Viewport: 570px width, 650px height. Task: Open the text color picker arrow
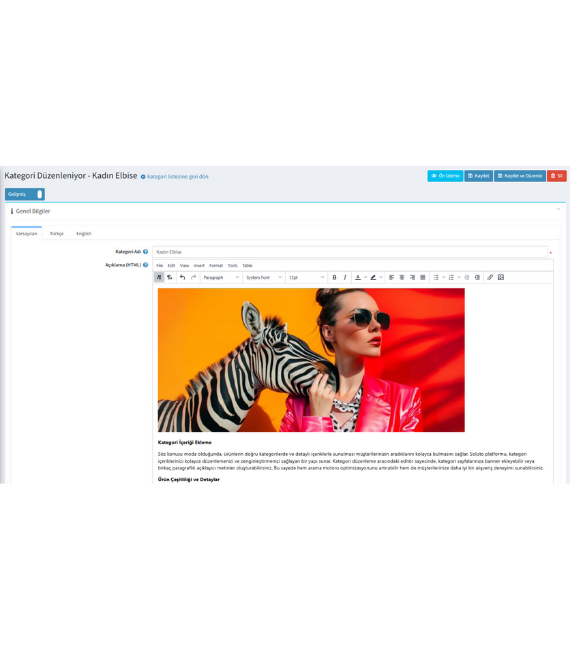pyautogui.click(x=365, y=277)
